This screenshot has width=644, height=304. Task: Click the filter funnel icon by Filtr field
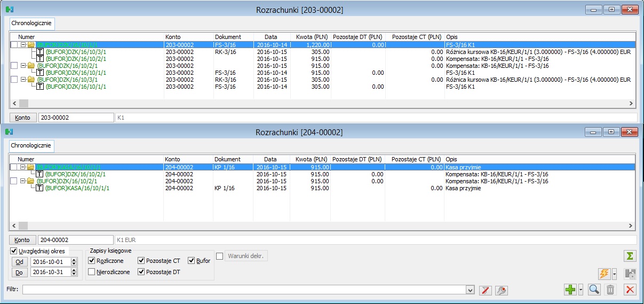[485, 290]
